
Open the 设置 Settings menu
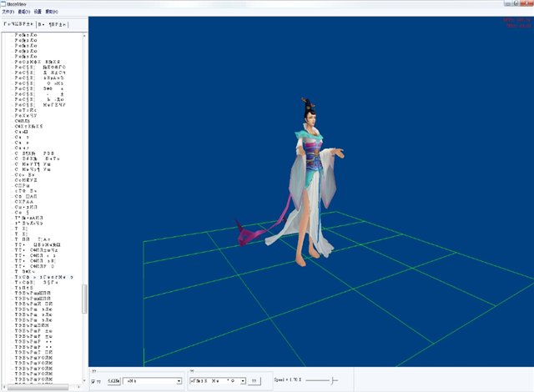(38, 12)
